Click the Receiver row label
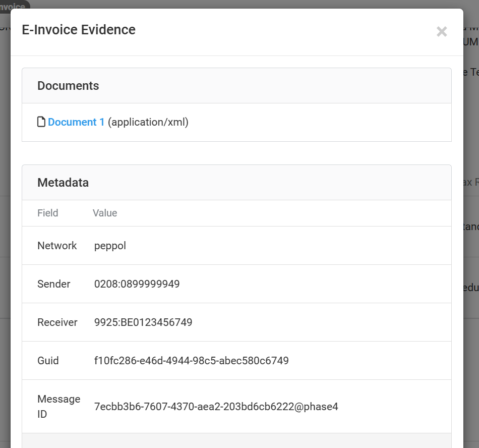The height and width of the screenshot is (448, 479). (57, 322)
